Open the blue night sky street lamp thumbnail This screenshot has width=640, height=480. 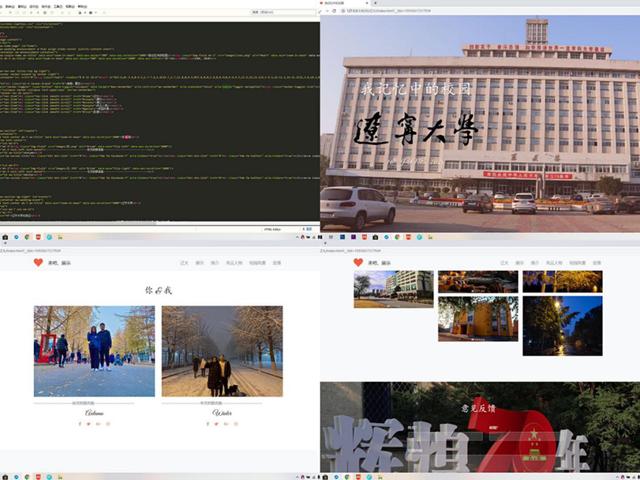click(x=562, y=326)
